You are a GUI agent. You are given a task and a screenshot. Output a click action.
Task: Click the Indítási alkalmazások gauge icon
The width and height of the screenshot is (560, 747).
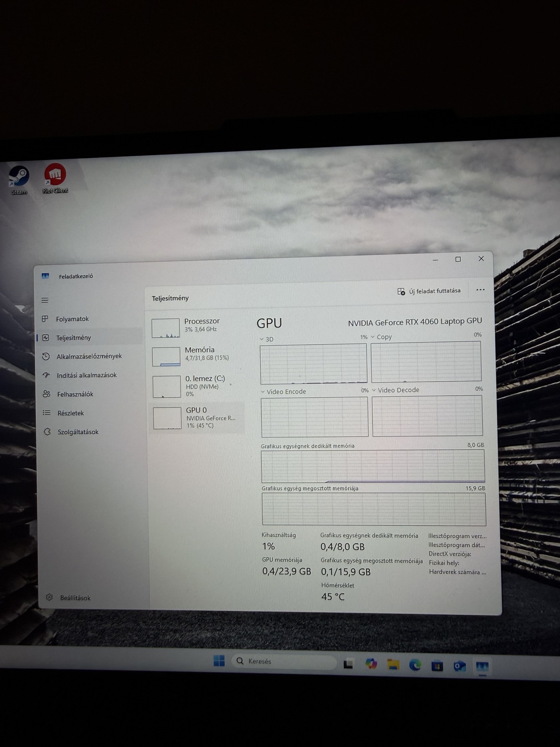(x=46, y=375)
